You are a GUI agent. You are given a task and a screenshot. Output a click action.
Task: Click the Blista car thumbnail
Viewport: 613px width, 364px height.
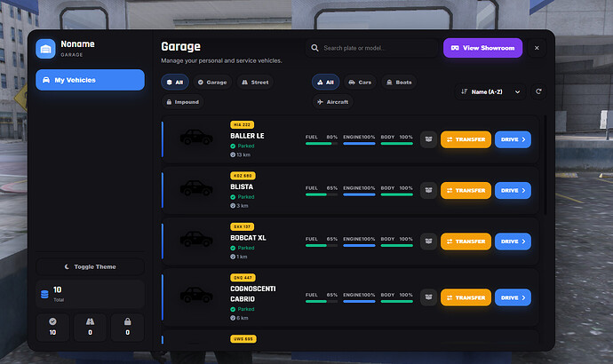[x=196, y=188]
